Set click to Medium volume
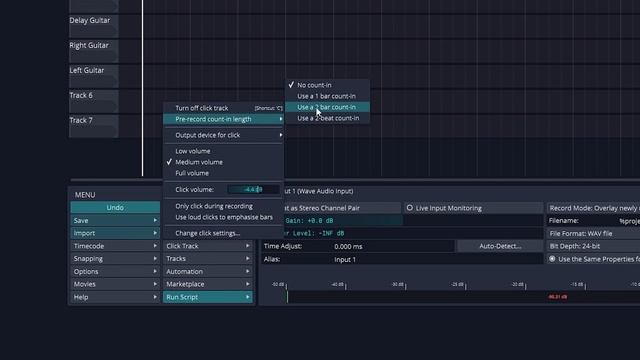The image size is (640, 360). [x=223, y=162]
